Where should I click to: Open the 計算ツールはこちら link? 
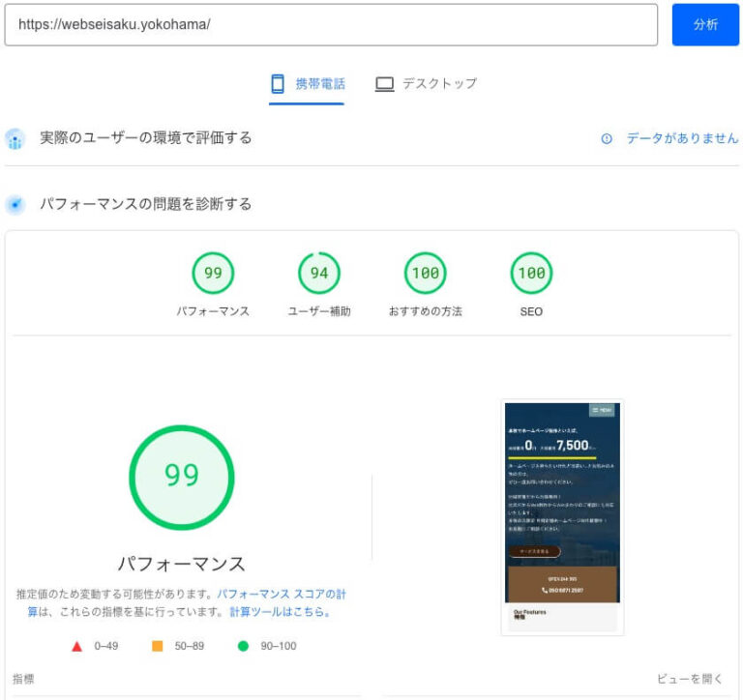coord(280,612)
